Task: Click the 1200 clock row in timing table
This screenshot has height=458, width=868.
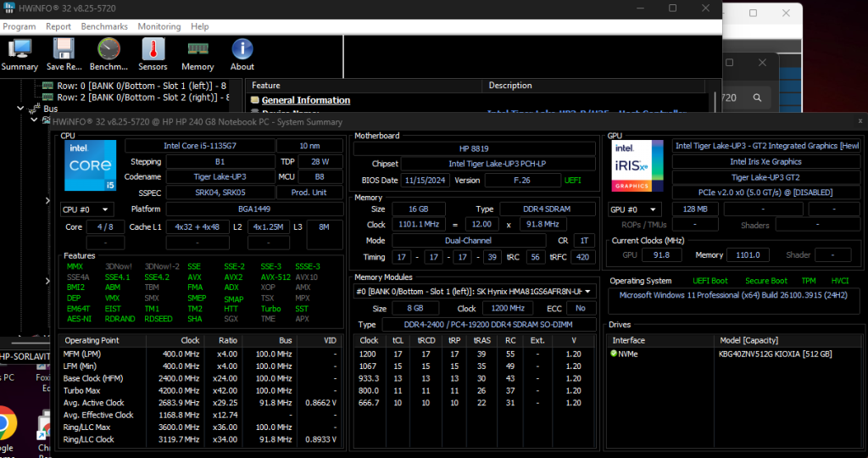Action: click(x=475, y=354)
